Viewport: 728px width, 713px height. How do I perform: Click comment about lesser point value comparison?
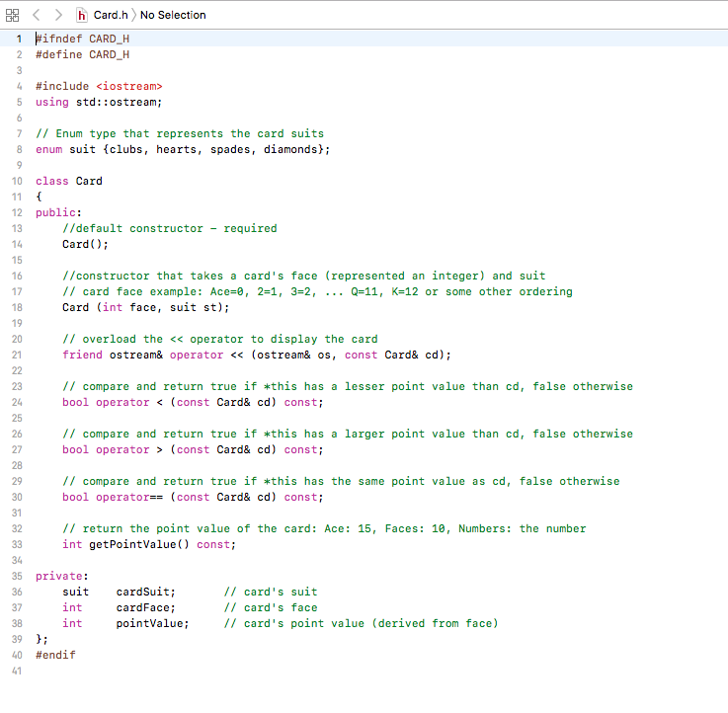pyautogui.click(x=348, y=387)
